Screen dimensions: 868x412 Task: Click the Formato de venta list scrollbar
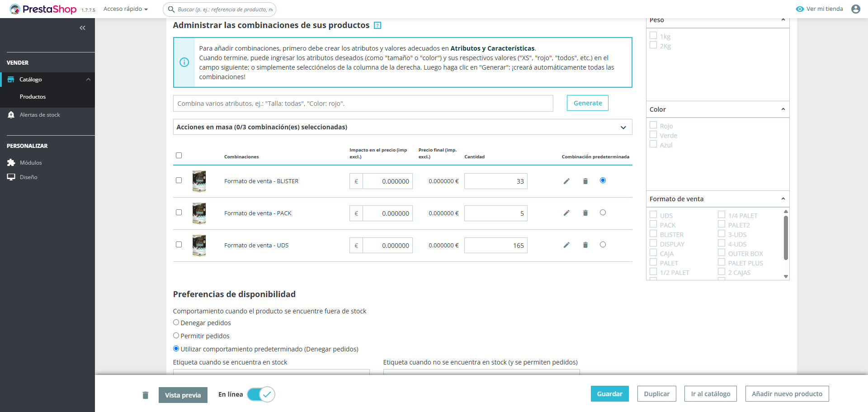coord(786,238)
